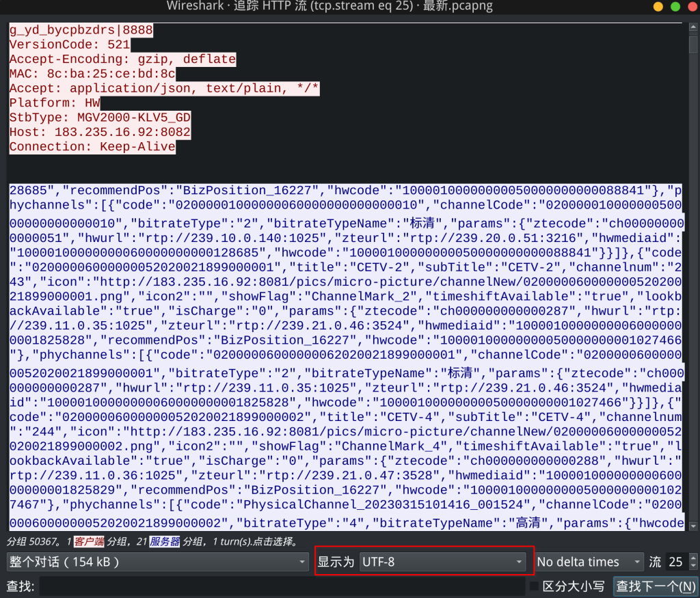
Task: Click the scrollbar up arrow
Action: tap(693, 27)
